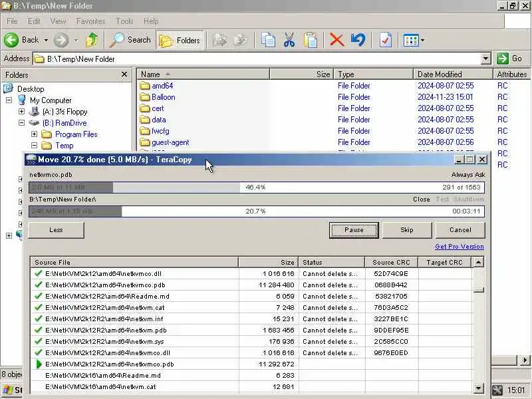Viewport: 532px width, 399px height.
Task: Select Desktop in folder tree
Action: [x=31, y=89]
